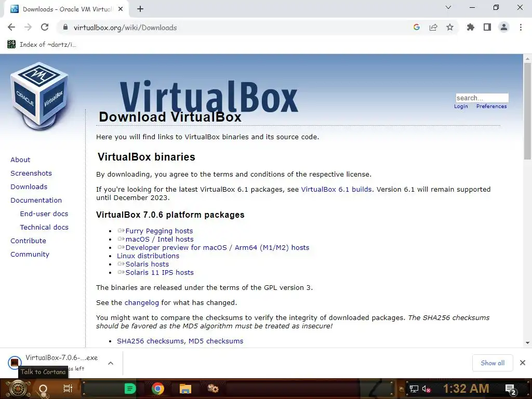Open the MD5 checksums link

216,341
